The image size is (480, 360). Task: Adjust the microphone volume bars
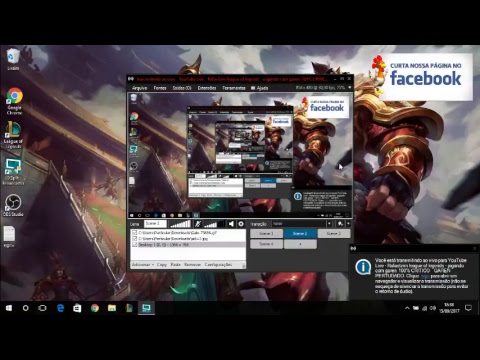[x=180, y=224]
